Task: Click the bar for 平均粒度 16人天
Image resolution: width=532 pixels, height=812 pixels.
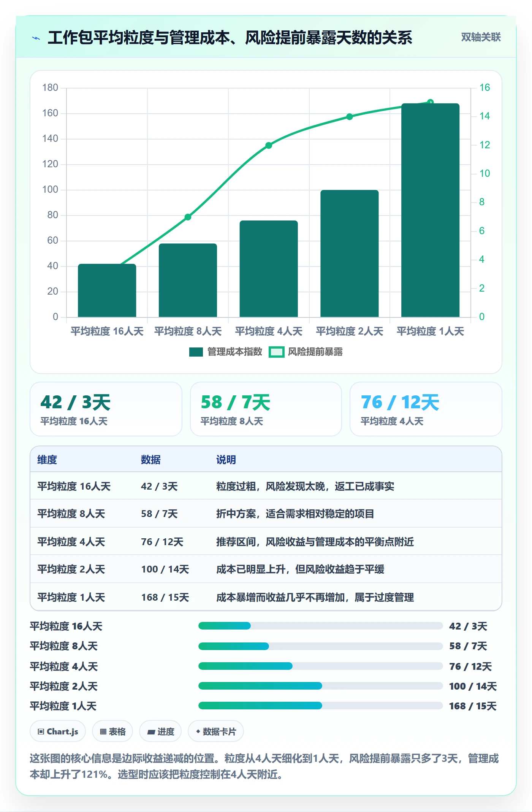Action: pos(107,290)
